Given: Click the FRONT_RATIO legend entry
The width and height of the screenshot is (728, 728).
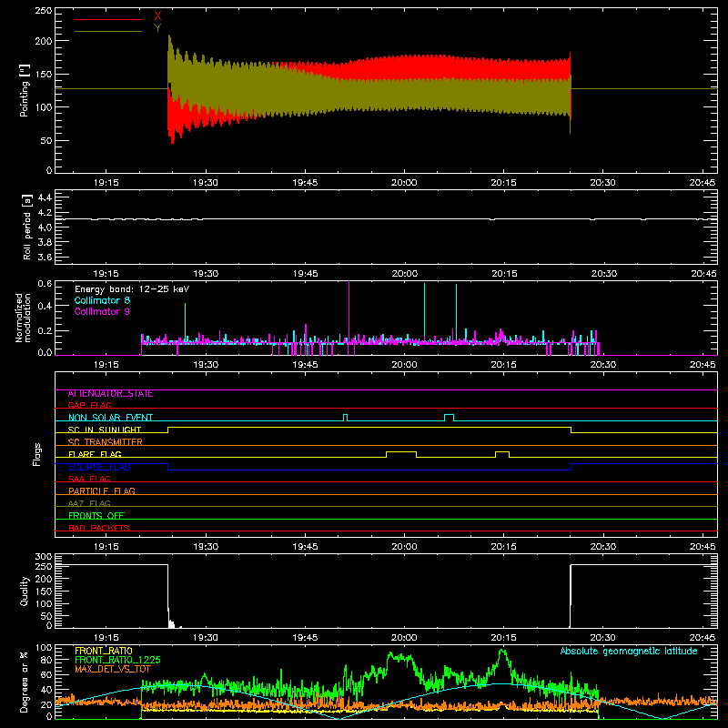Looking at the screenshot, I should click(x=104, y=651).
